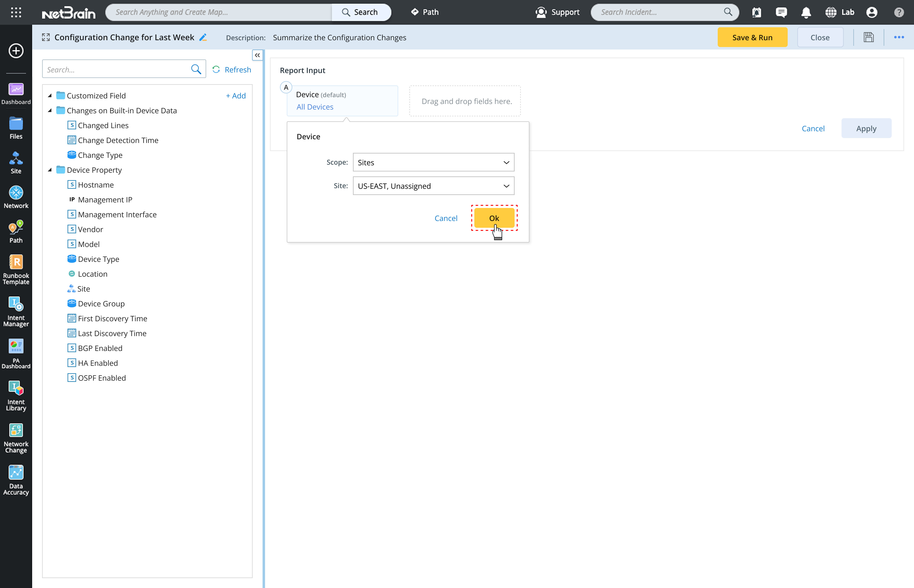
Task: Open the notifications bell icon
Action: pos(806,12)
